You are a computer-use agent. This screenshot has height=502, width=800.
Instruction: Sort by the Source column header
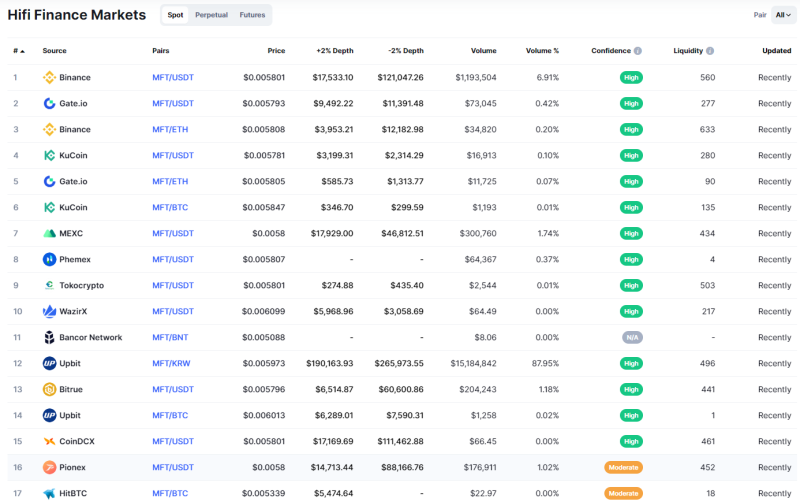point(55,51)
